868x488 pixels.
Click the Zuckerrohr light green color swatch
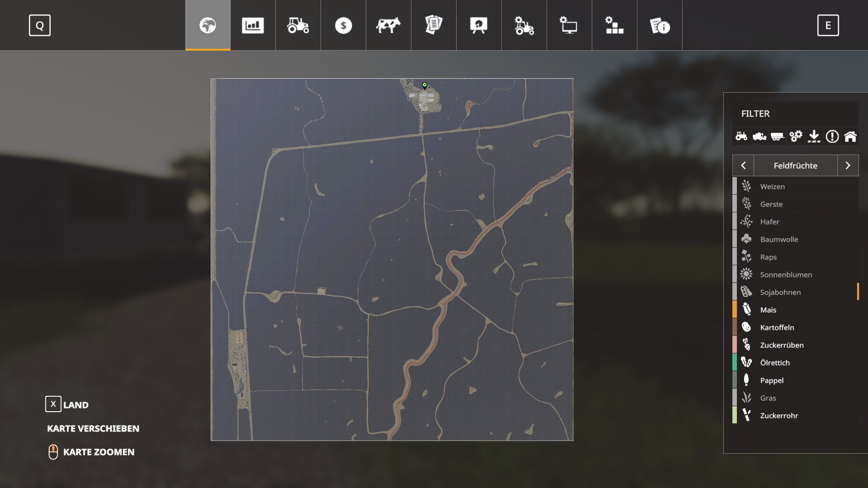coord(735,415)
